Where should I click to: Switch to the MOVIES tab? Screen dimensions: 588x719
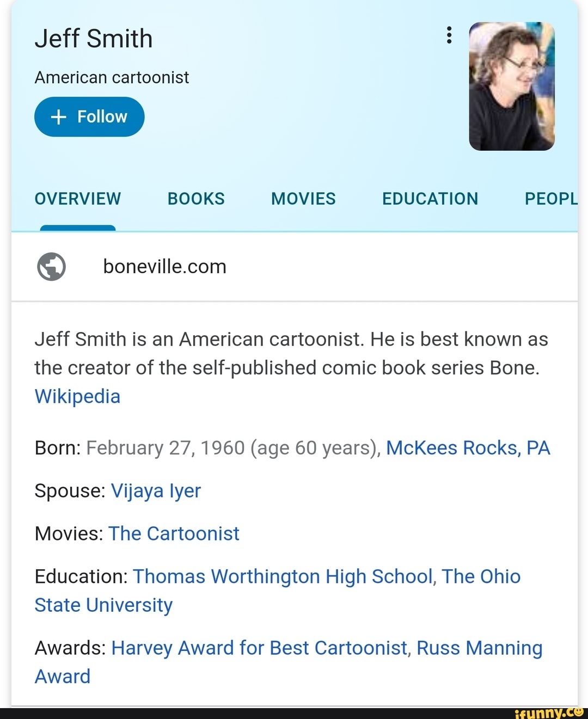click(x=303, y=198)
